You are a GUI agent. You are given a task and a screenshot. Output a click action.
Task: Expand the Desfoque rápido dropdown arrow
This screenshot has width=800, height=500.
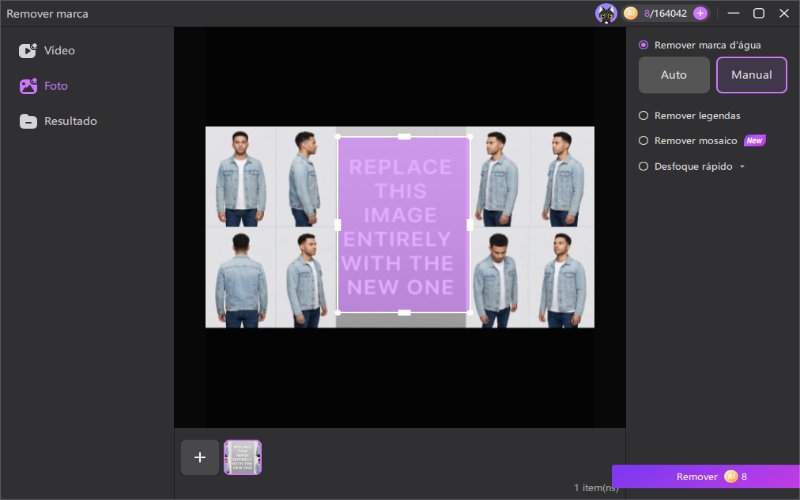tap(742, 166)
